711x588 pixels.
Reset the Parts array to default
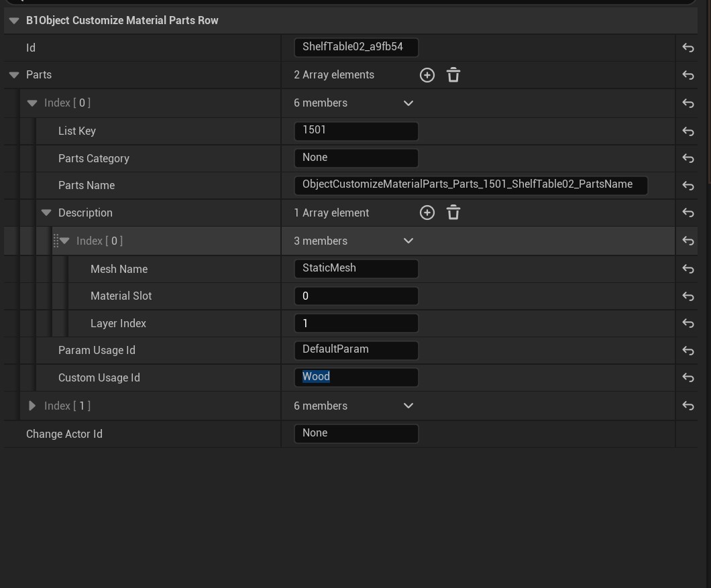pos(688,75)
